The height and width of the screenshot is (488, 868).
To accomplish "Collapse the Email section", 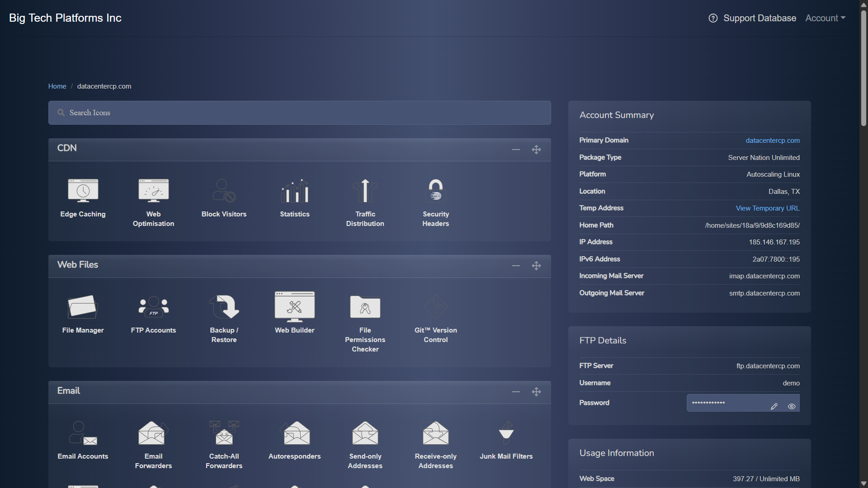I will point(516,392).
